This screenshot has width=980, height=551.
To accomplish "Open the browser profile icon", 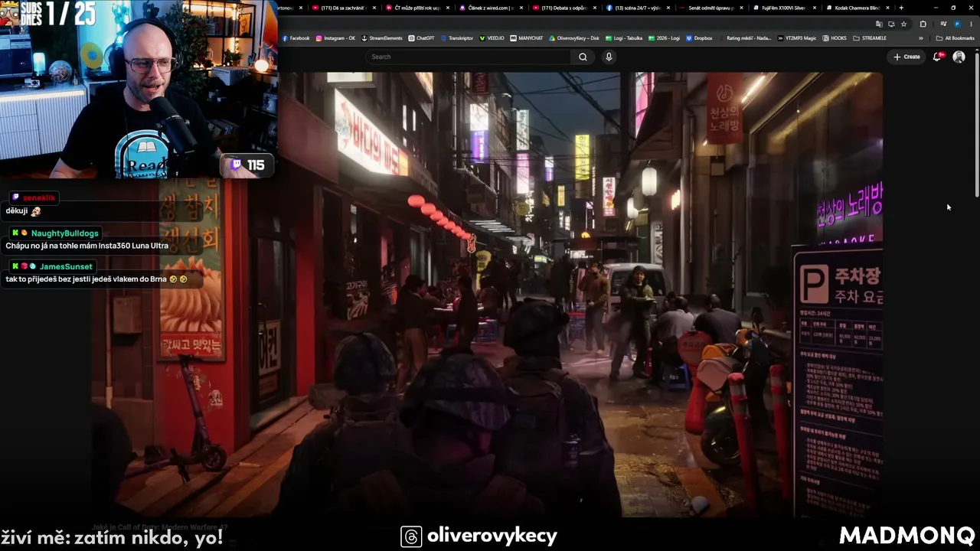I will click(x=957, y=24).
